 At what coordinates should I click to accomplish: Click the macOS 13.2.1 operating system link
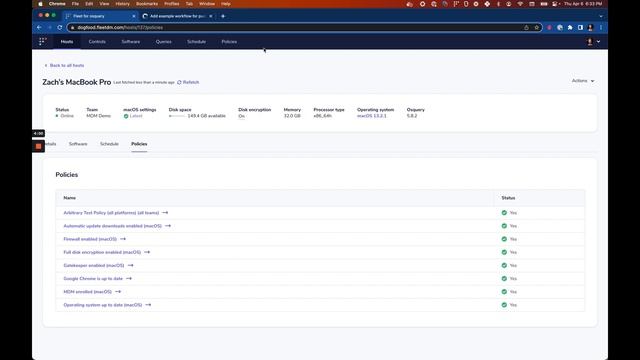click(x=371, y=116)
